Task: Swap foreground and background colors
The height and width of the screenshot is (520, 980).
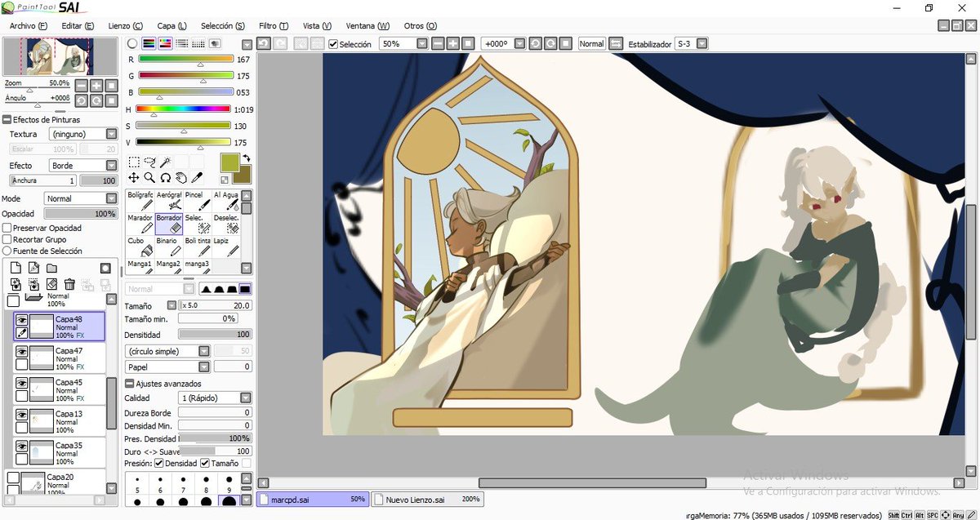Action: [x=246, y=158]
